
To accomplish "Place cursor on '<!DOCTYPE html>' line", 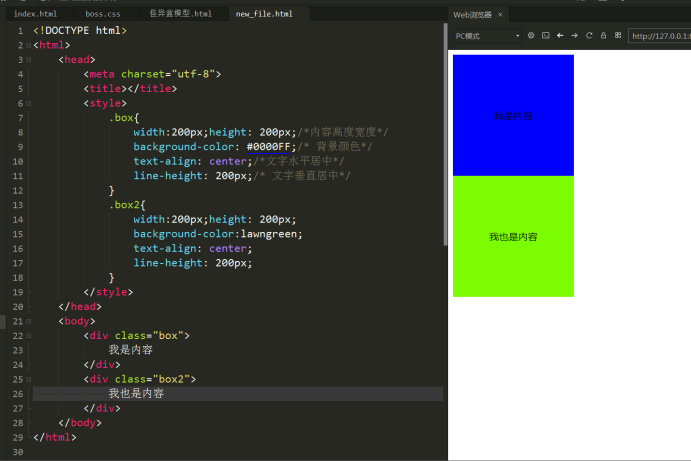I will pos(80,30).
